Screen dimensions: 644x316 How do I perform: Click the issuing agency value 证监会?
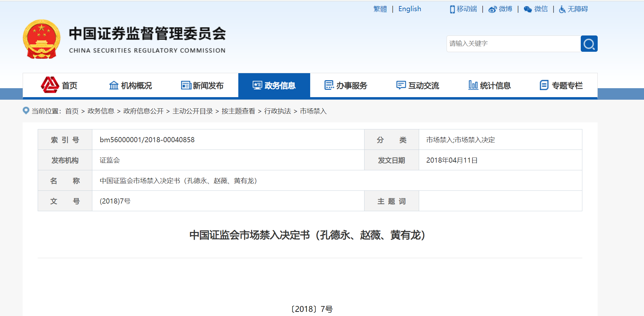pos(110,160)
